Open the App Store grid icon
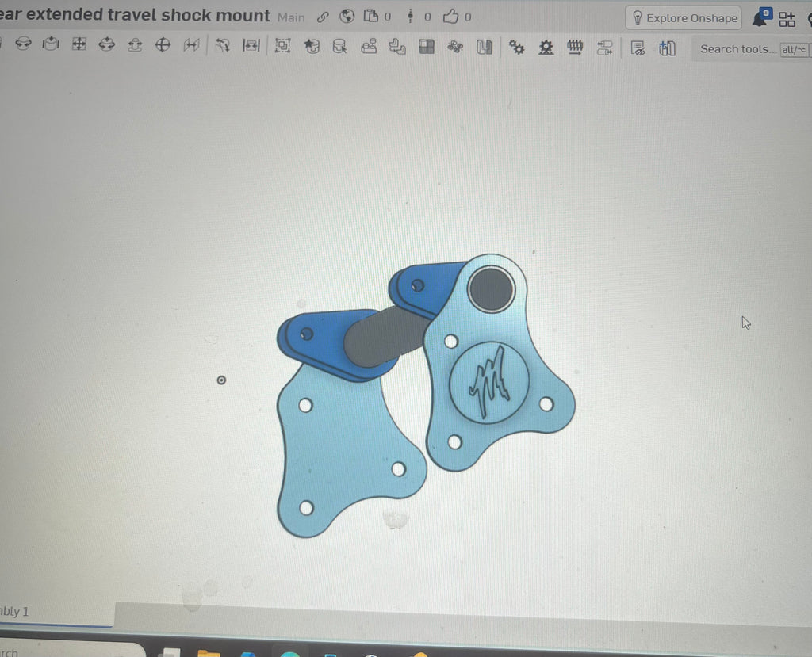This screenshot has width=812, height=657. 787,19
